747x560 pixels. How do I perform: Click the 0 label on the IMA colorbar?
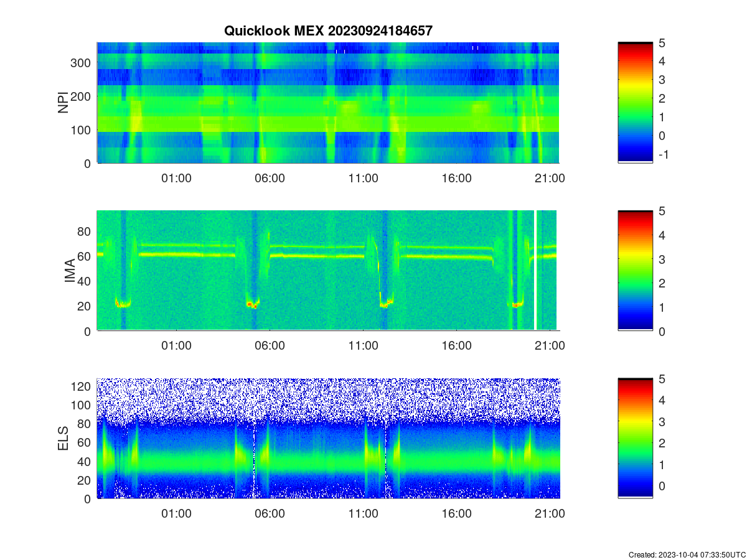(662, 331)
